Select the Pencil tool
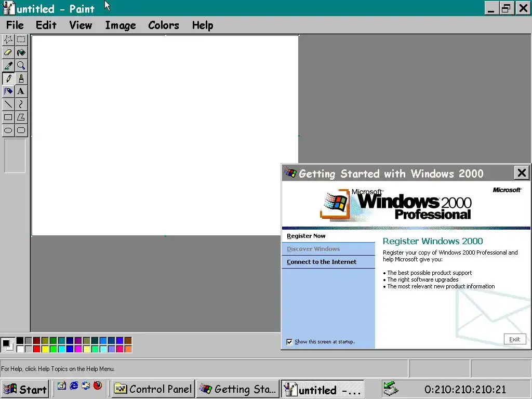The width and height of the screenshot is (532, 399). tap(8, 78)
